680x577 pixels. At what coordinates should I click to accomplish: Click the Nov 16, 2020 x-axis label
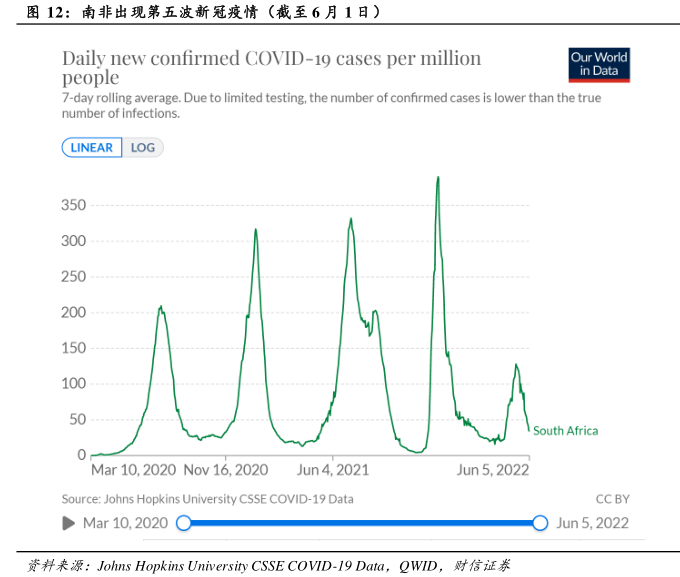pyautogui.click(x=226, y=469)
